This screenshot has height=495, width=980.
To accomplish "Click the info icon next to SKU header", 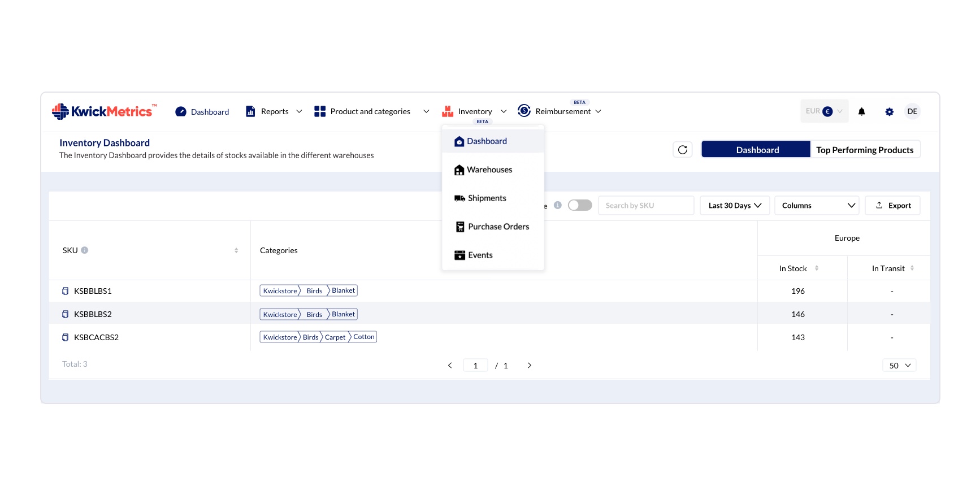I will (85, 250).
